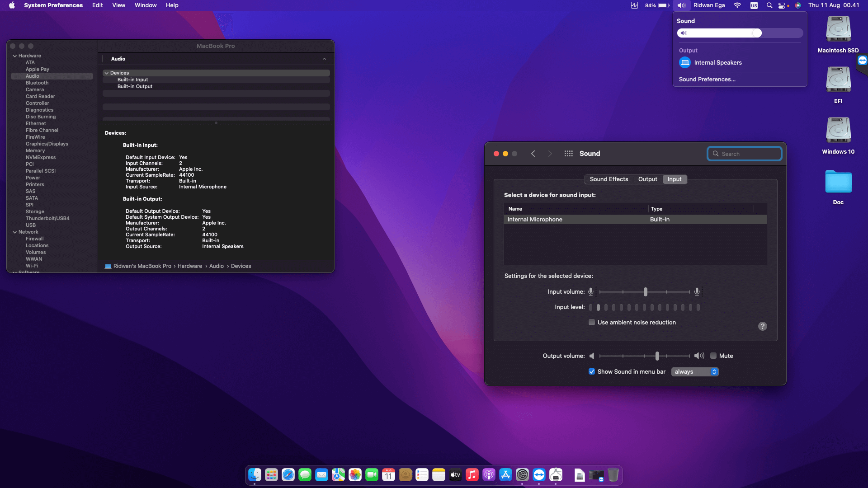The height and width of the screenshot is (488, 868).
Task: Open Safari from the Dock
Action: [x=287, y=475]
